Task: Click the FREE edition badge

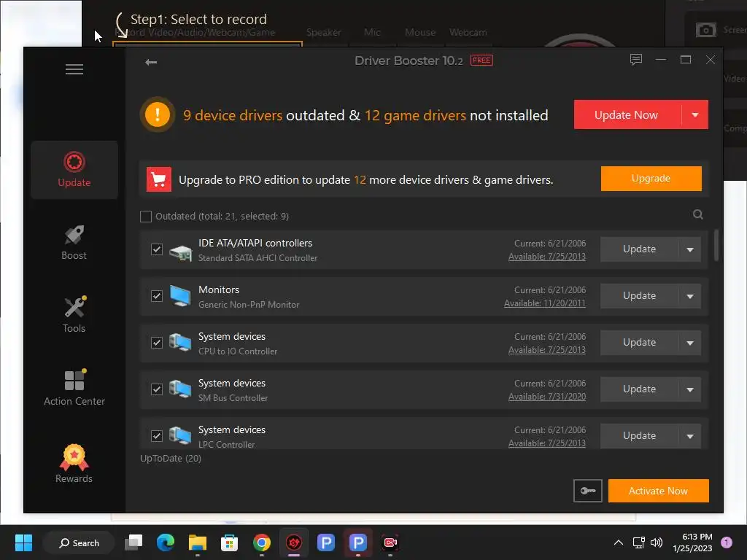Action: pos(481,61)
